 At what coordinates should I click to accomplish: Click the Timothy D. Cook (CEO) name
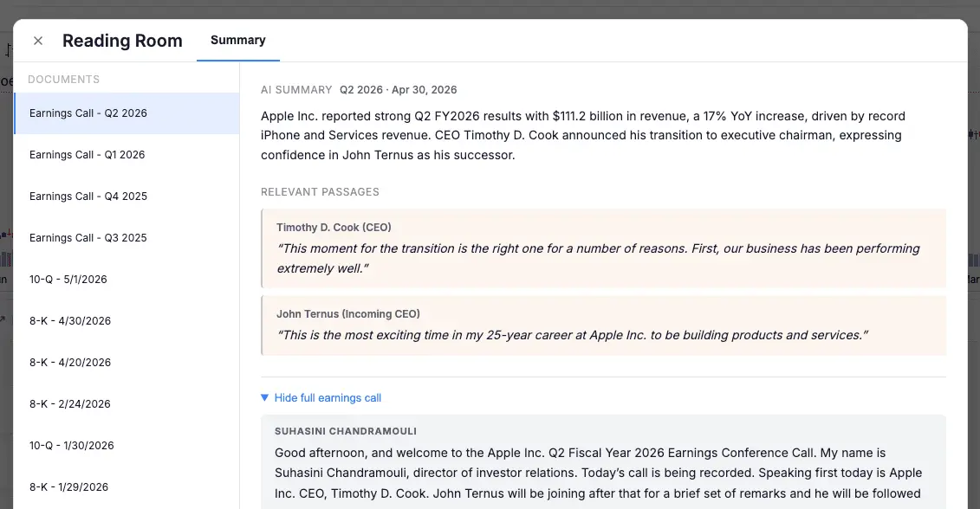point(334,228)
